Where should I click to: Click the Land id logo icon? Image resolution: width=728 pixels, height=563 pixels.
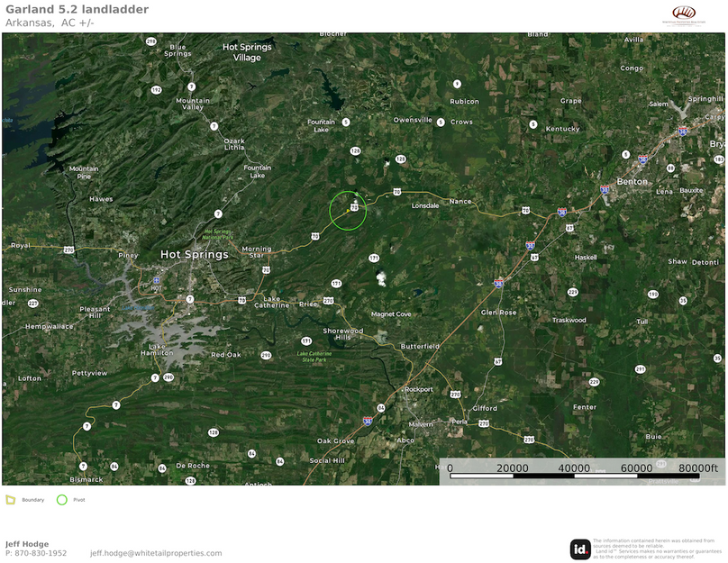click(x=580, y=549)
